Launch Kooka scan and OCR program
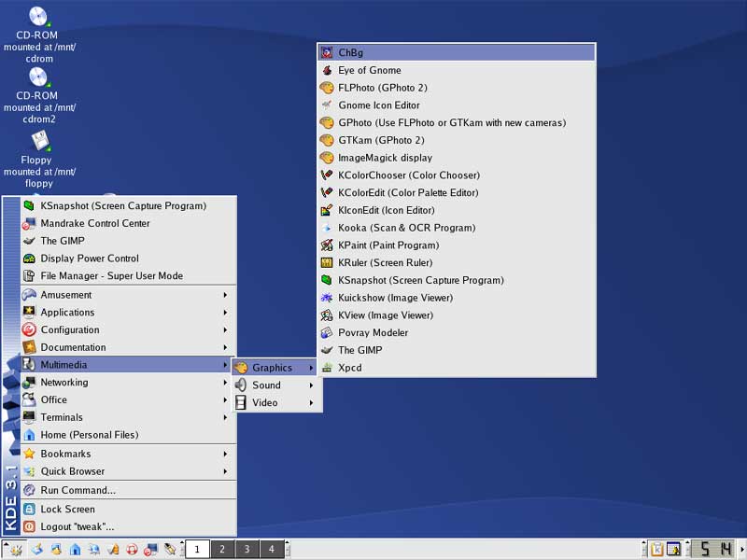The height and width of the screenshot is (560, 747). (406, 228)
